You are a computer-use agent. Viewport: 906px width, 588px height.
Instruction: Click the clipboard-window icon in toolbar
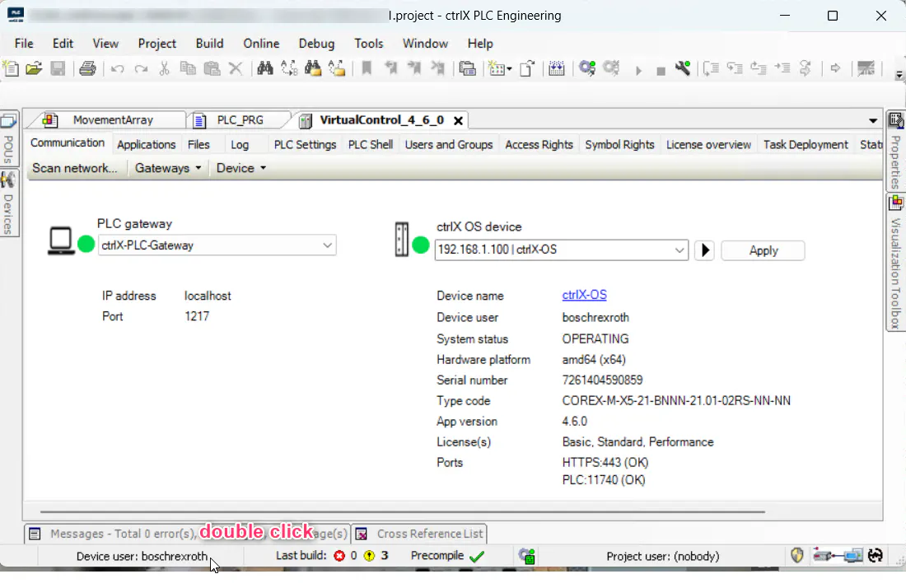tap(467, 68)
